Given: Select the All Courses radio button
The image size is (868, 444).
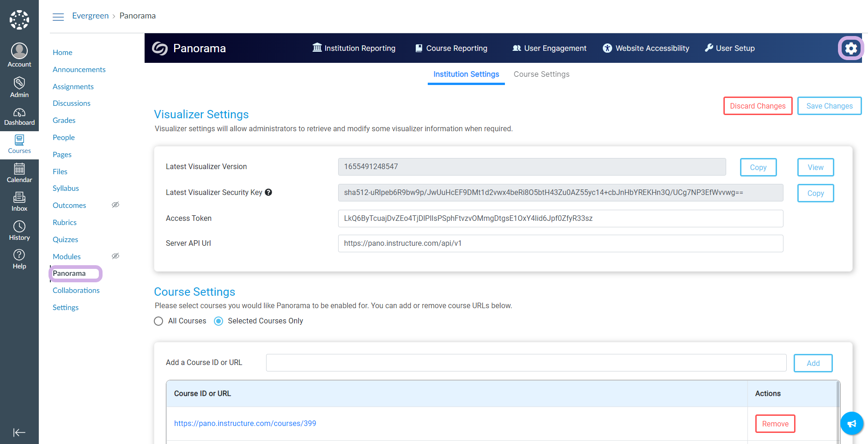Looking at the screenshot, I should pos(158,321).
